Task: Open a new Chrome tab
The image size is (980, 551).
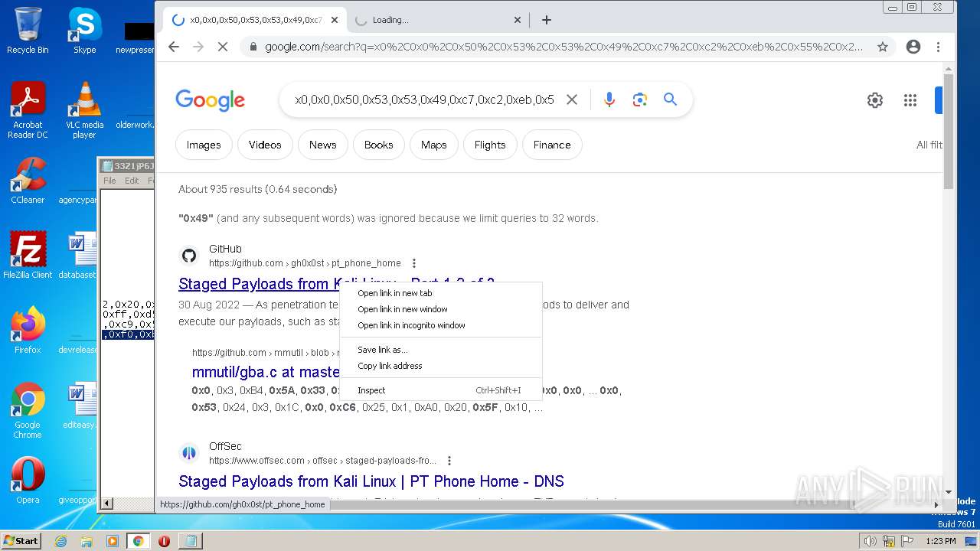Action: click(546, 20)
